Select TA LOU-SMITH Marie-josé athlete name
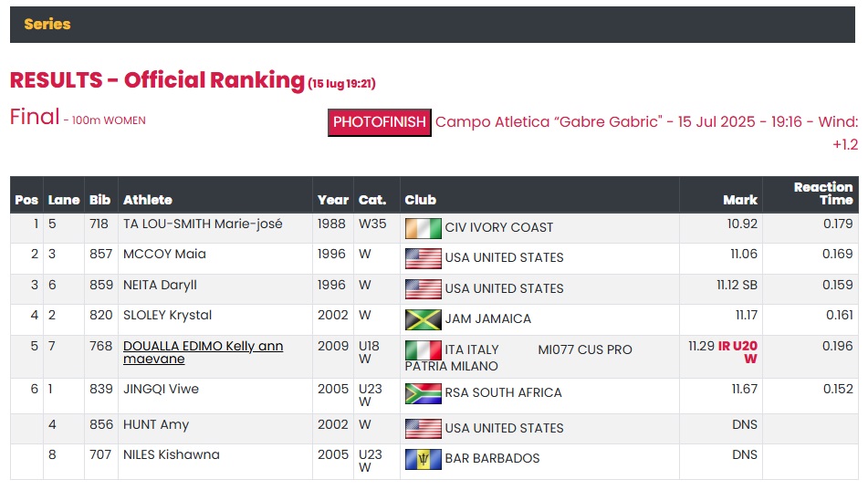The width and height of the screenshot is (868, 490). 203,224
